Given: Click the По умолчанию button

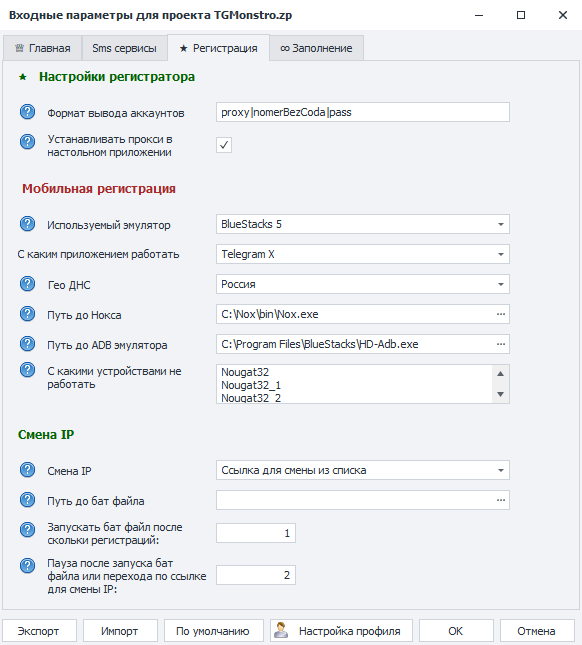Looking at the screenshot, I should (213, 631).
